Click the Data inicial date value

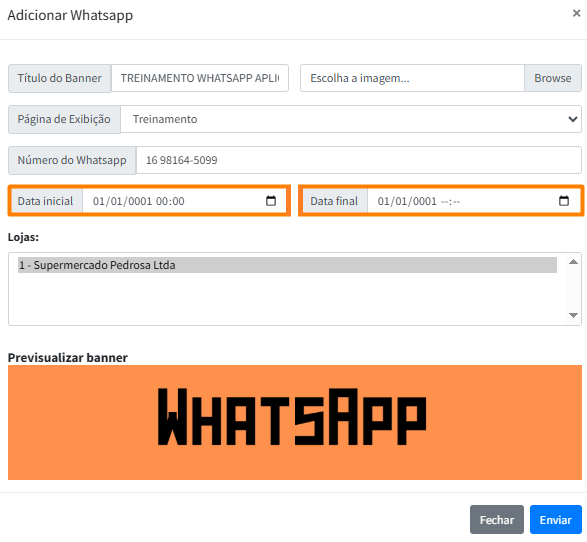(x=139, y=201)
